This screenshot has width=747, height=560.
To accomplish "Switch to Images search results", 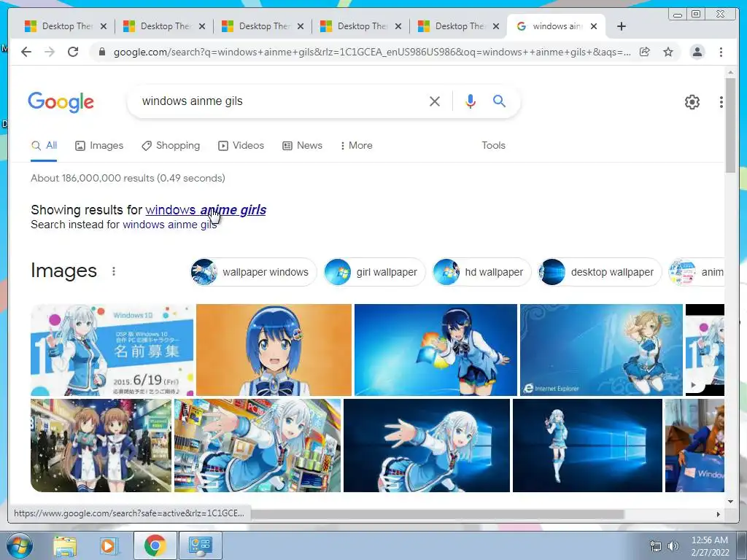I will click(x=99, y=146).
